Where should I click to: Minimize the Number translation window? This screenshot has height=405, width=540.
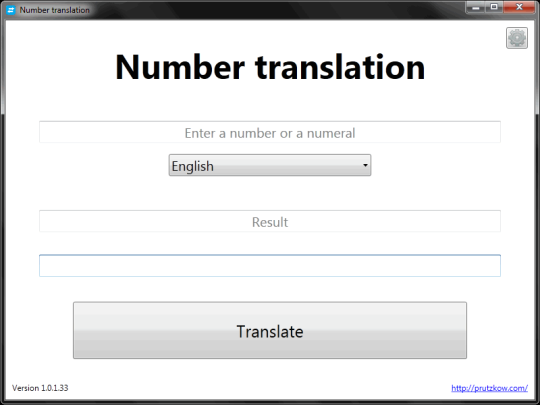point(476,7)
